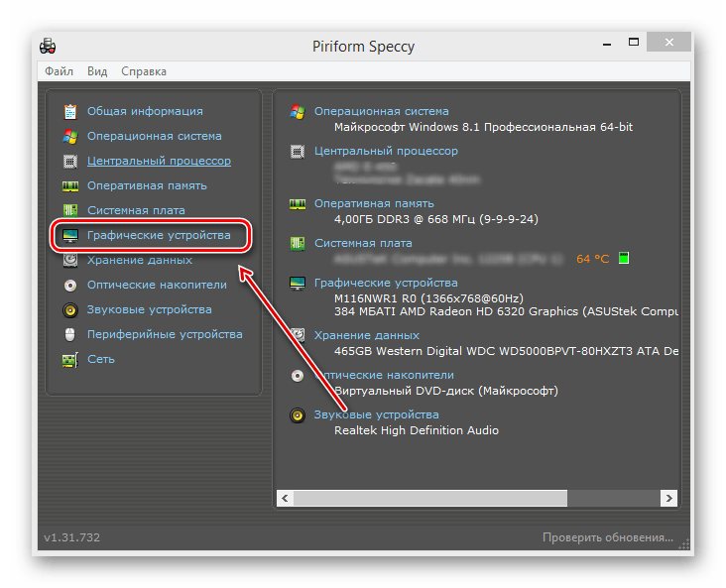Image resolution: width=726 pixels, height=588 pixels.
Task: Select sidebar Хранение данных section
Action: tap(140, 260)
